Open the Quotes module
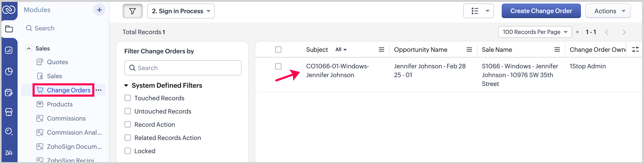 tap(57, 62)
